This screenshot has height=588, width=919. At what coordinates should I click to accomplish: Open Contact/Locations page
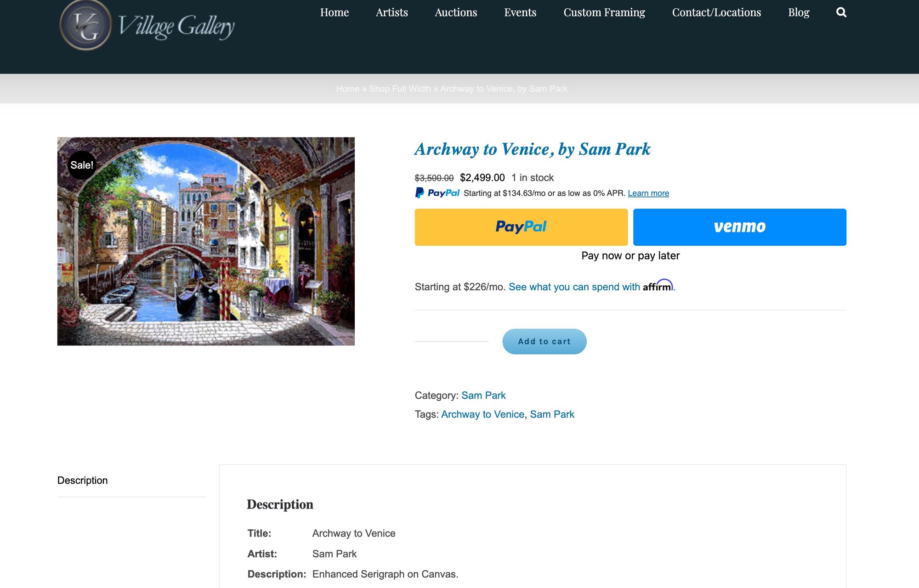(716, 12)
